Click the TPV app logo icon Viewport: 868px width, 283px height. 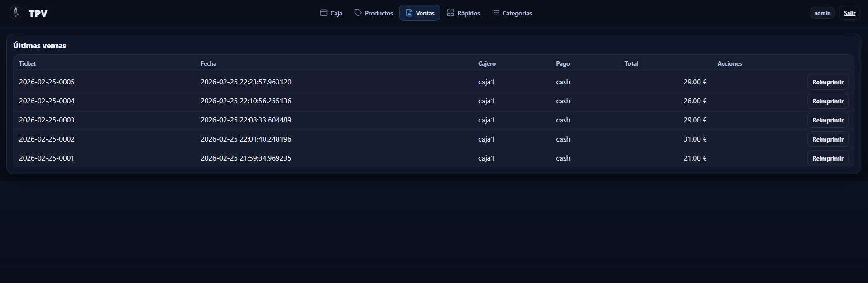point(16,12)
